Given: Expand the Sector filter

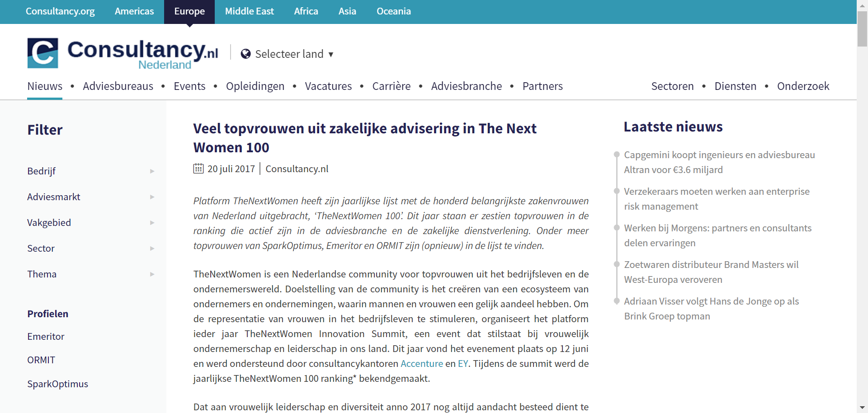Looking at the screenshot, I should pyautogui.click(x=91, y=249).
